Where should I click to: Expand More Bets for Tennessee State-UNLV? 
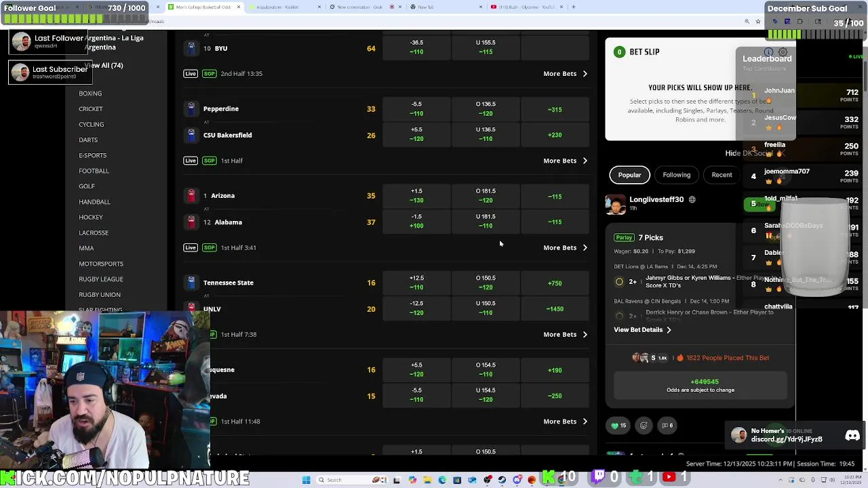tap(565, 335)
